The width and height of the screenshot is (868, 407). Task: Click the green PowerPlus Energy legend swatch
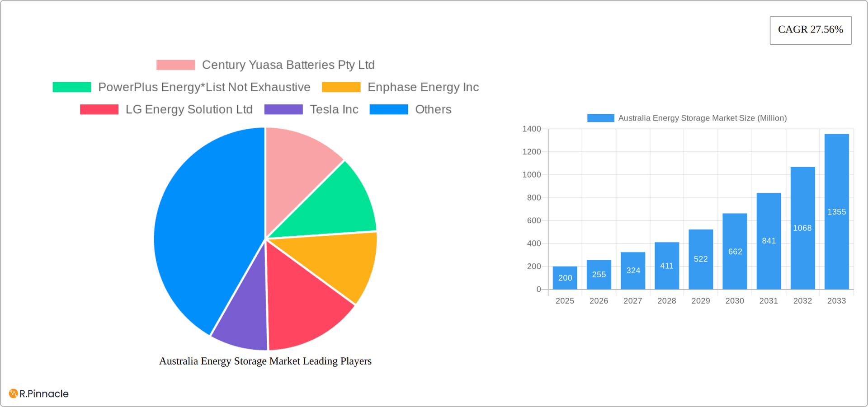[x=71, y=87]
